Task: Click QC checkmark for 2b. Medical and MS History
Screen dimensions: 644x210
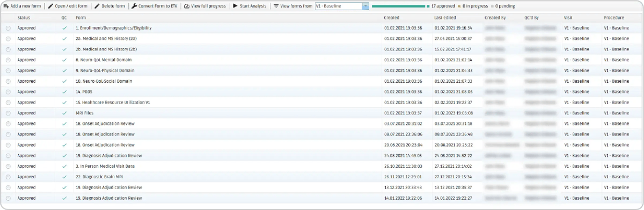Action: [64, 49]
